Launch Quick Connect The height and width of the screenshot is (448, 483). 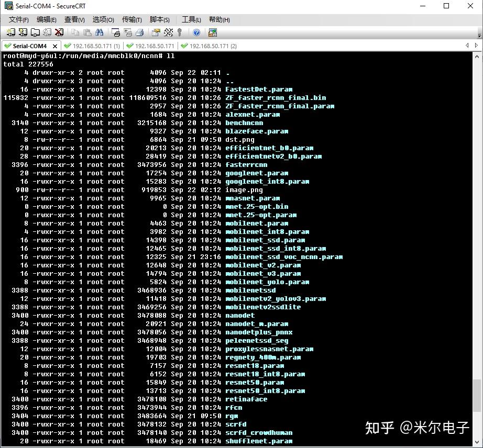click(x=23, y=32)
